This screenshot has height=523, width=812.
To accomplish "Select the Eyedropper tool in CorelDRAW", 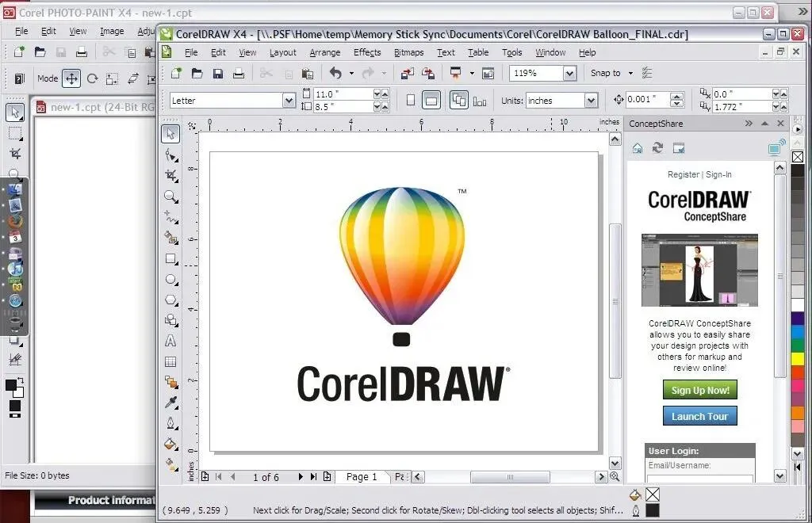I will pyautogui.click(x=171, y=403).
